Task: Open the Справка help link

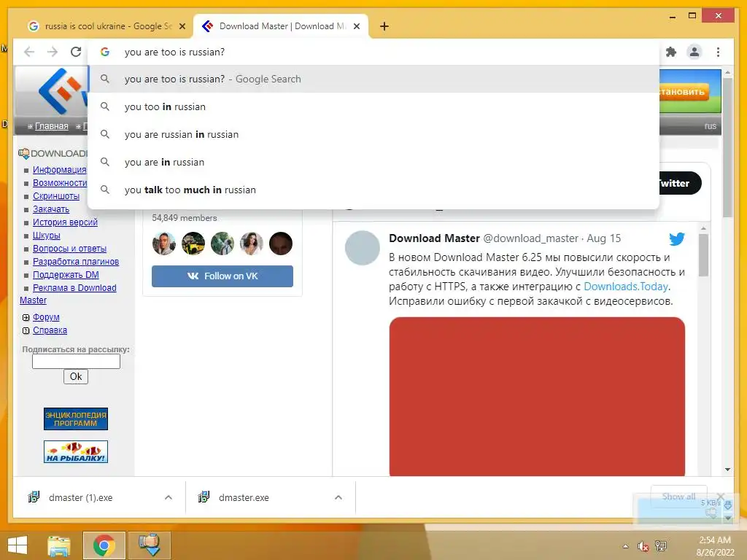Action: 50,330
